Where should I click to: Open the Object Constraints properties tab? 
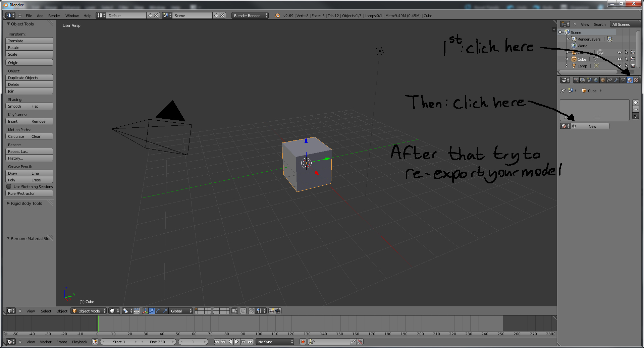[609, 80]
